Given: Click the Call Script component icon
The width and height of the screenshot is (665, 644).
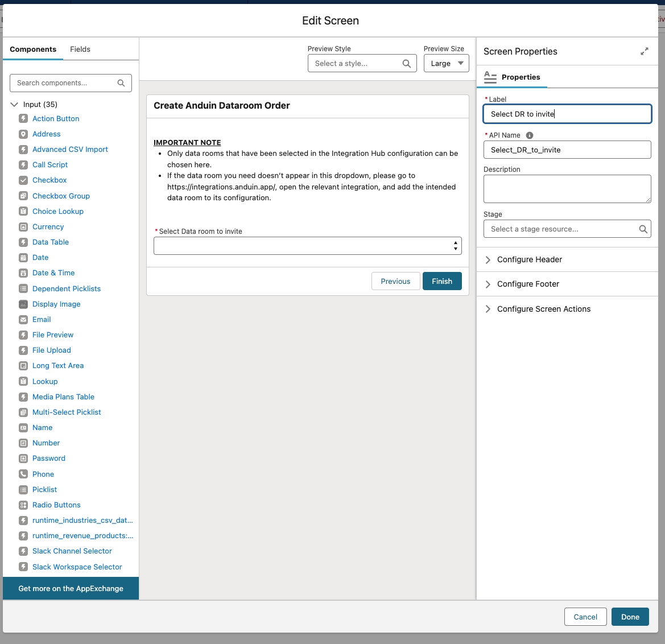Looking at the screenshot, I should [23, 164].
